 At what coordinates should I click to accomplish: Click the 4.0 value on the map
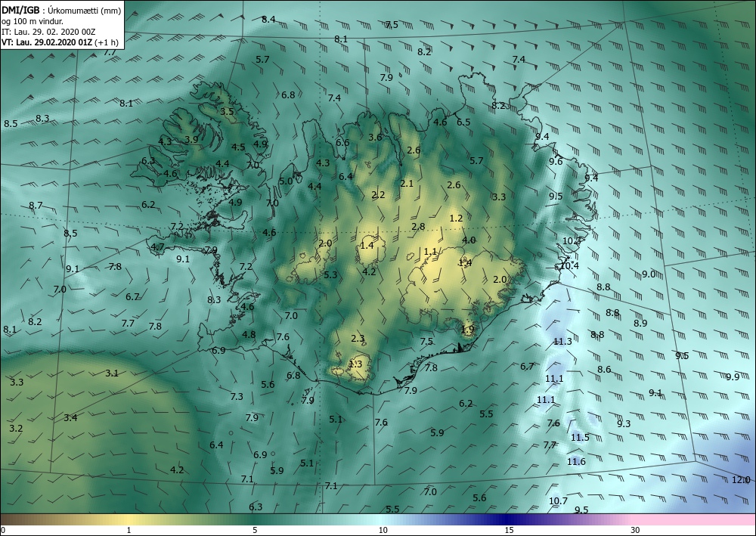(469, 240)
